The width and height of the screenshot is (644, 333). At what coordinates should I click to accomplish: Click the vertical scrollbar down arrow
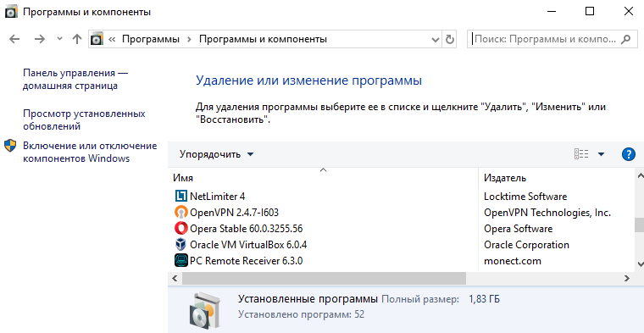[640, 264]
